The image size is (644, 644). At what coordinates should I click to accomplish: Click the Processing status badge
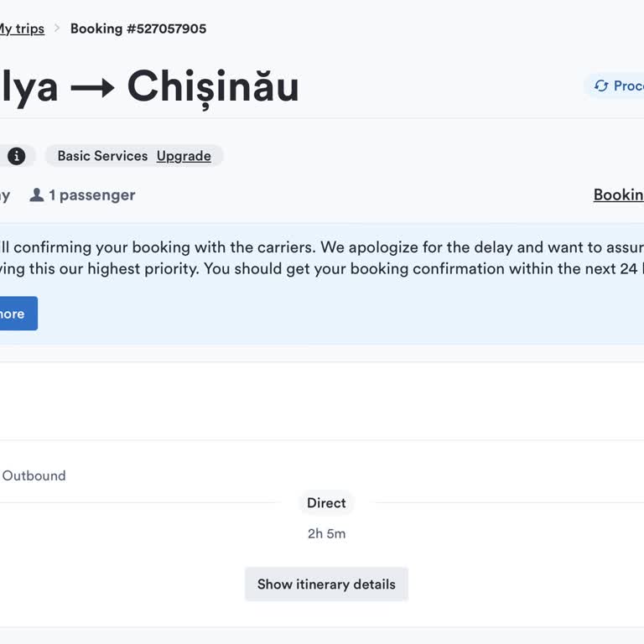tap(615, 86)
